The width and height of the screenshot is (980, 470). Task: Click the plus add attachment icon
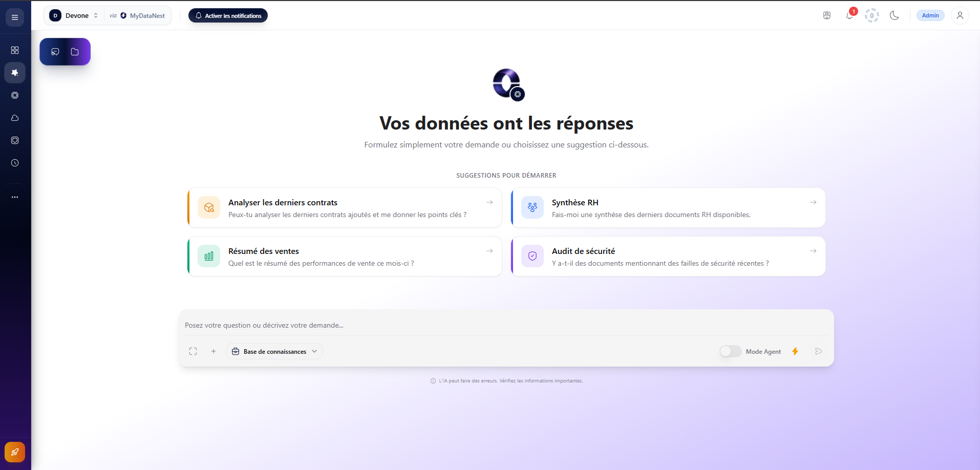pos(214,351)
